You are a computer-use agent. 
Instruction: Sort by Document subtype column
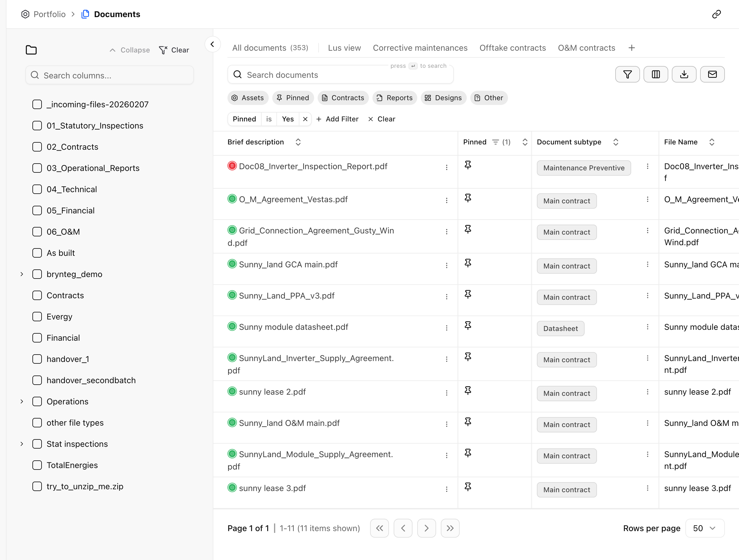[616, 142]
